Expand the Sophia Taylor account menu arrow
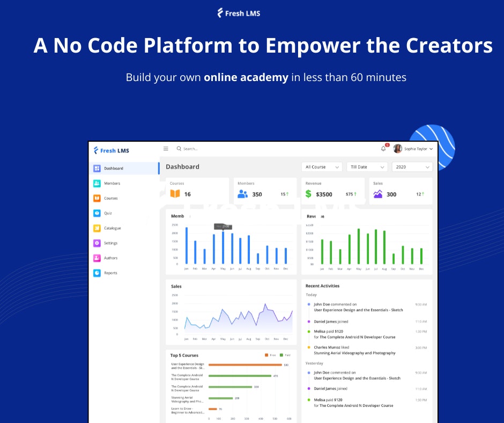Viewport: 504px width, 423px height. [431, 149]
